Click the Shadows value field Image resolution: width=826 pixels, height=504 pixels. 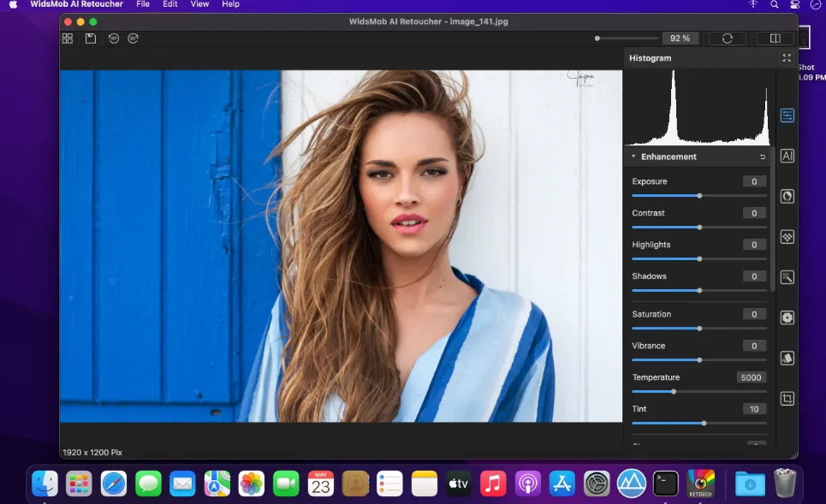[754, 276]
